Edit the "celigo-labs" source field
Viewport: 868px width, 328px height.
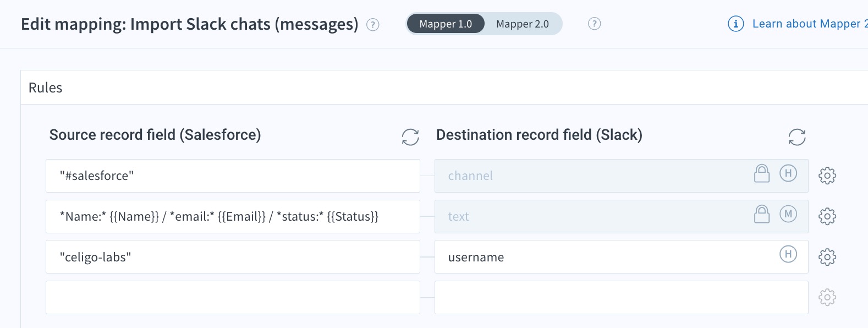coord(233,257)
